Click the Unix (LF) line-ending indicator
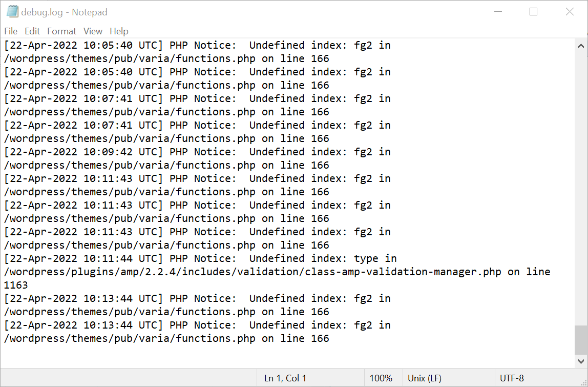 pos(425,378)
